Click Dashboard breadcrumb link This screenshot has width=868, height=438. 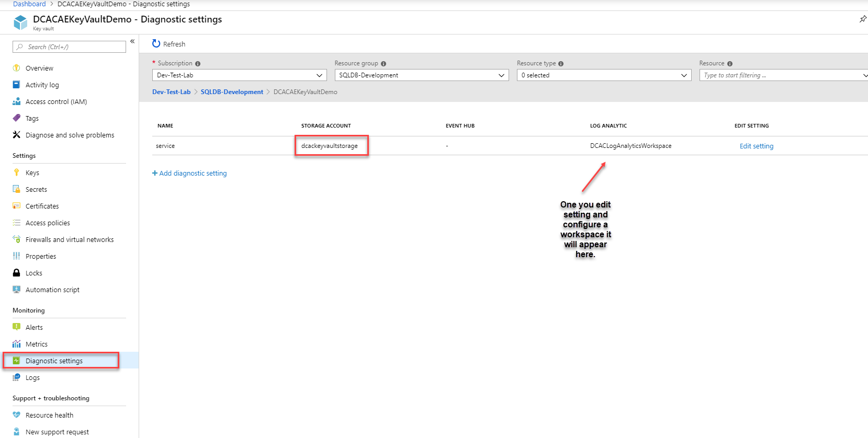coord(29,4)
